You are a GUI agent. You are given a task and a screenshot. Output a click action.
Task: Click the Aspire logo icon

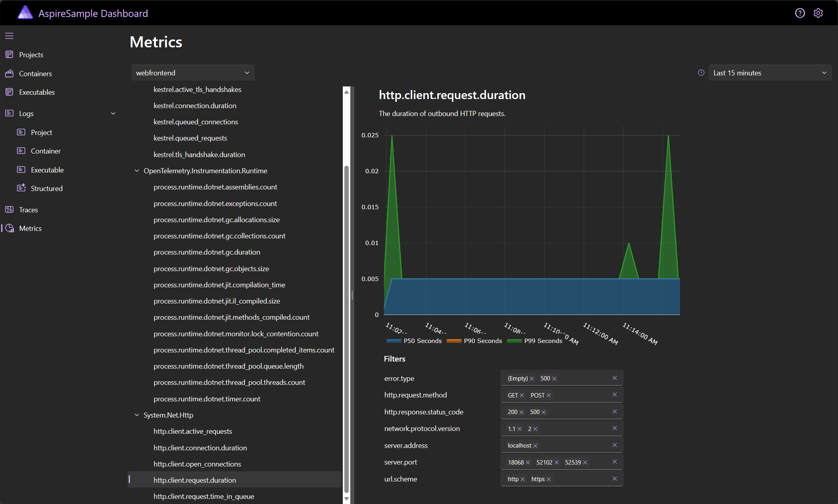coord(25,13)
